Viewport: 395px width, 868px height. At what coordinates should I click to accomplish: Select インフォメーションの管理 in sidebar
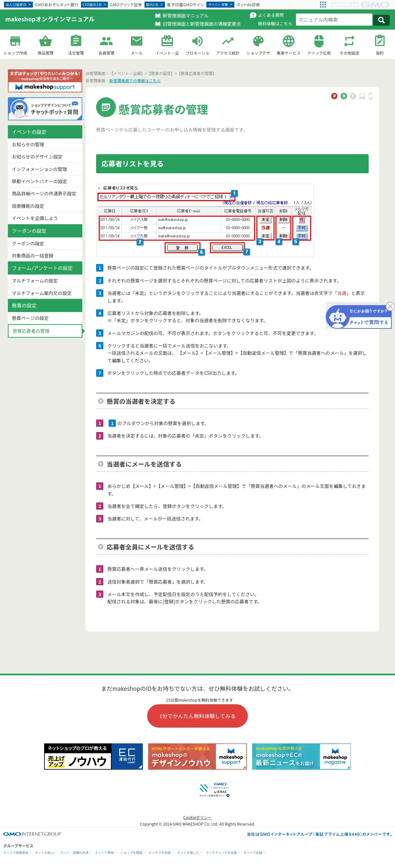tap(45, 169)
